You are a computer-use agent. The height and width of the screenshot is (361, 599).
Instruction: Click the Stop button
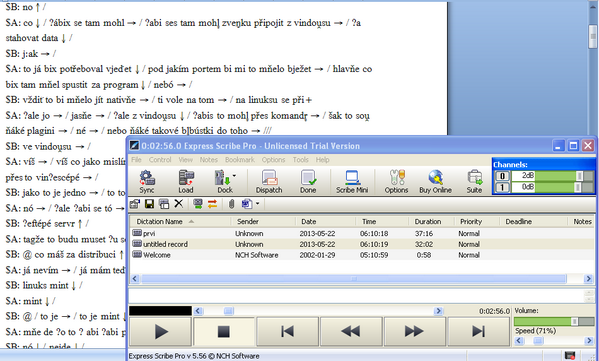tap(224, 331)
